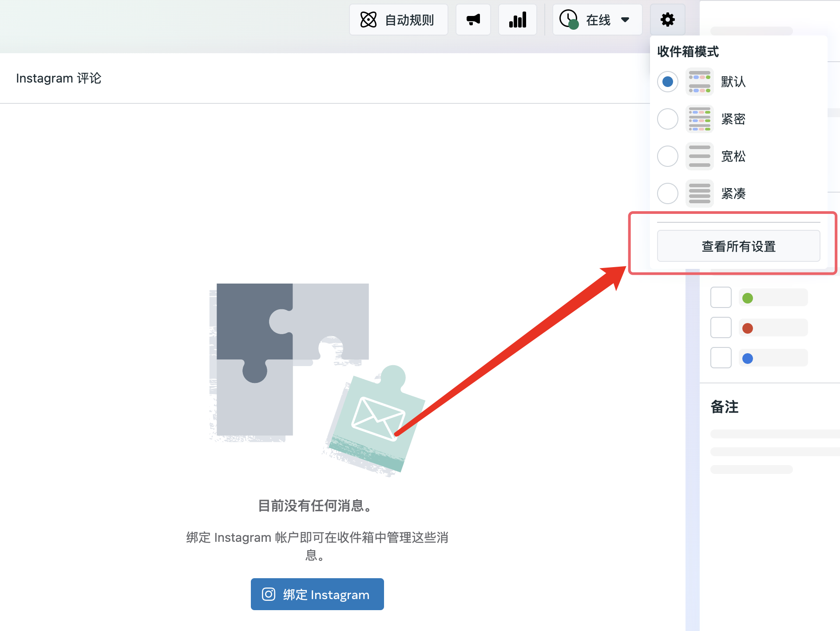Open the 自动规则 automation rules button
Viewport: 840px width, 631px height.
(x=398, y=20)
